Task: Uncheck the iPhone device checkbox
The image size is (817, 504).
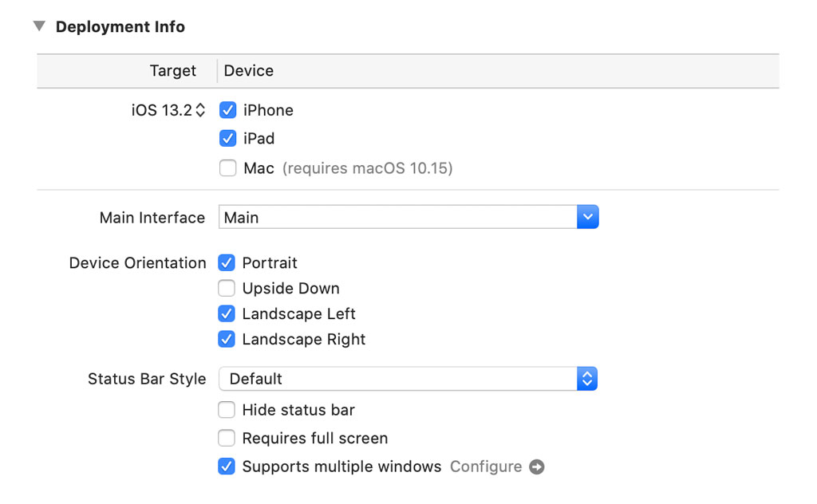Action: click(227, 110)
